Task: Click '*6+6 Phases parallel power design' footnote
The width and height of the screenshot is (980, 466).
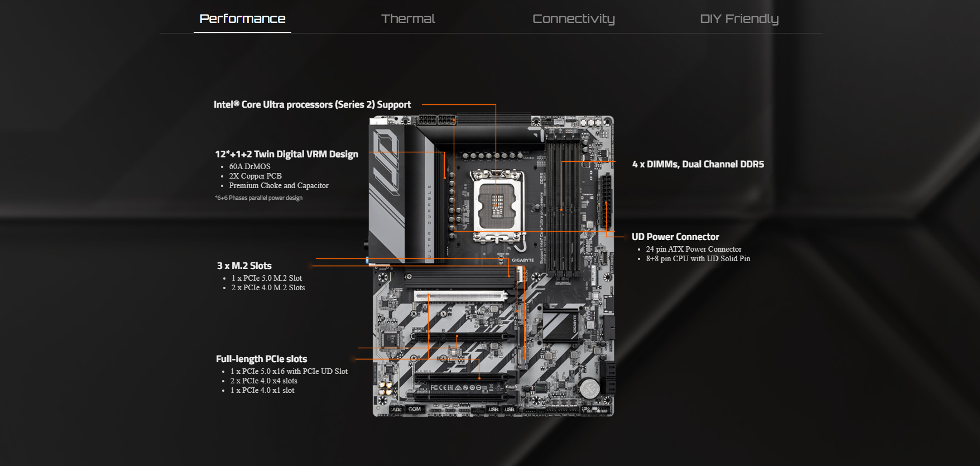Action: (258, 198)
